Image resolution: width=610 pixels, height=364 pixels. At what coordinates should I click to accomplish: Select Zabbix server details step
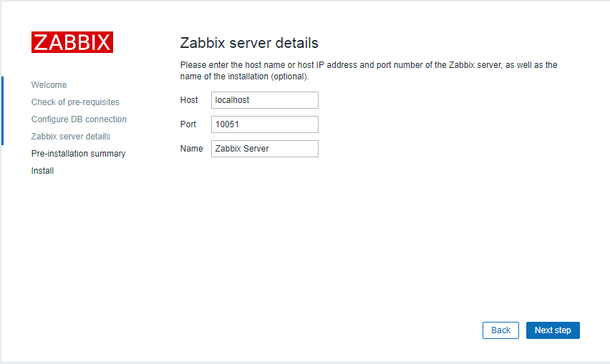point(71,137)
